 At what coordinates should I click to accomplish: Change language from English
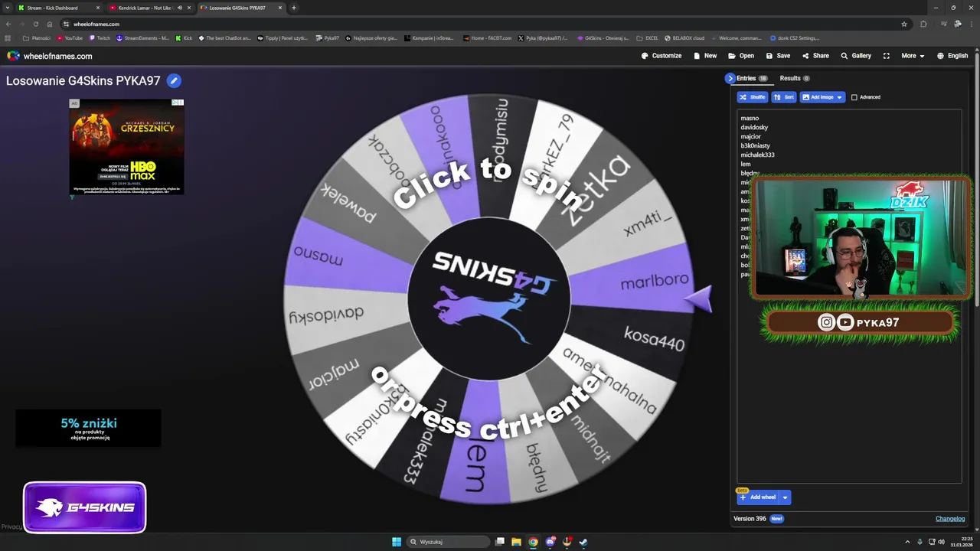pos(952,56)
